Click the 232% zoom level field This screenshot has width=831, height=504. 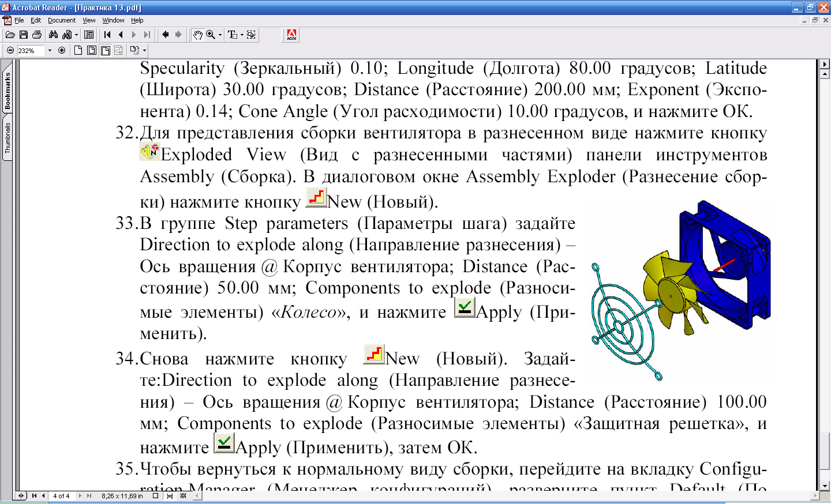pyautogui.click(x=30, y=51)
